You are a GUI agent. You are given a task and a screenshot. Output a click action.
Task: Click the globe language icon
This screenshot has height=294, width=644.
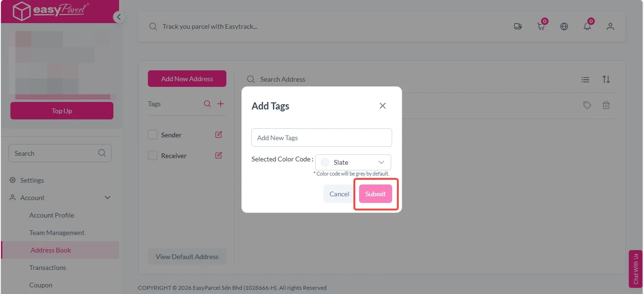[x=564, y=26]
